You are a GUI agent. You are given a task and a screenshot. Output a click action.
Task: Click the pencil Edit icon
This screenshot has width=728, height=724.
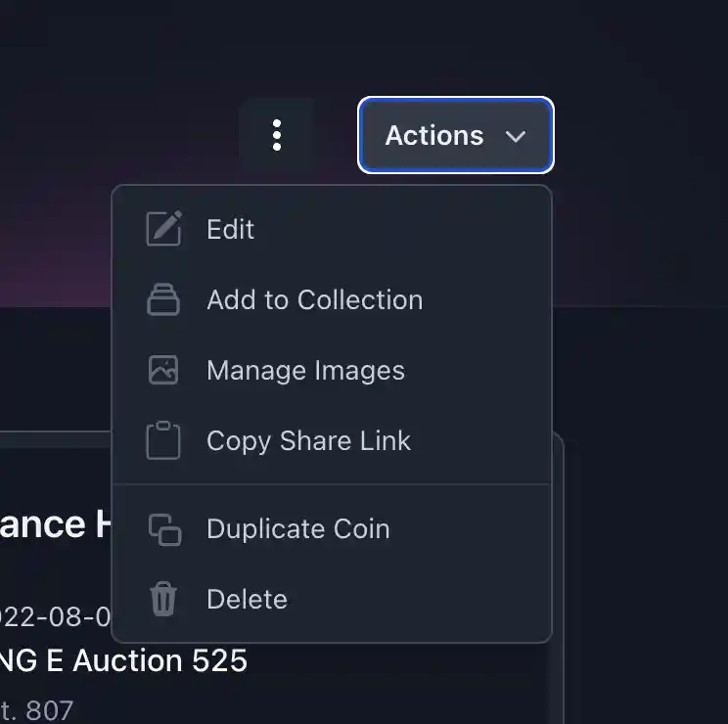[x=163, y=229]
